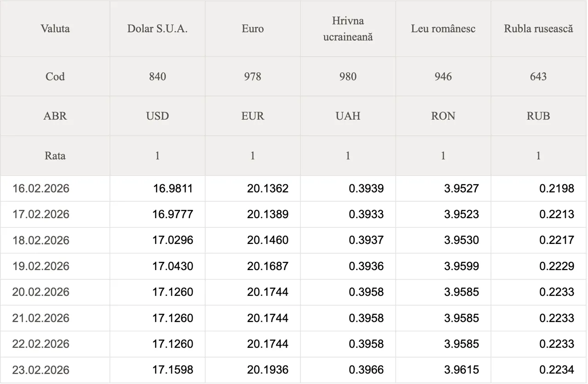Click the USD value 16.9777

[173, 215]
